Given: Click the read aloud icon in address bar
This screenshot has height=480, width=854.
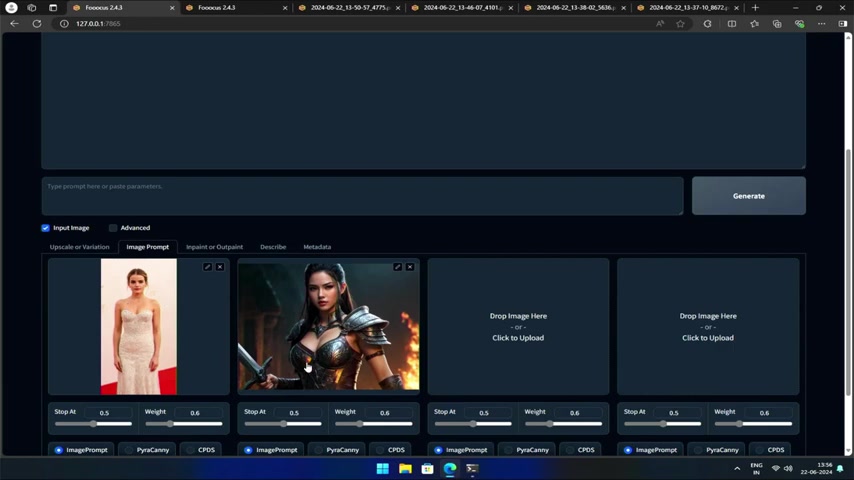Looking at the screenshot, I should tap(660, 24).
